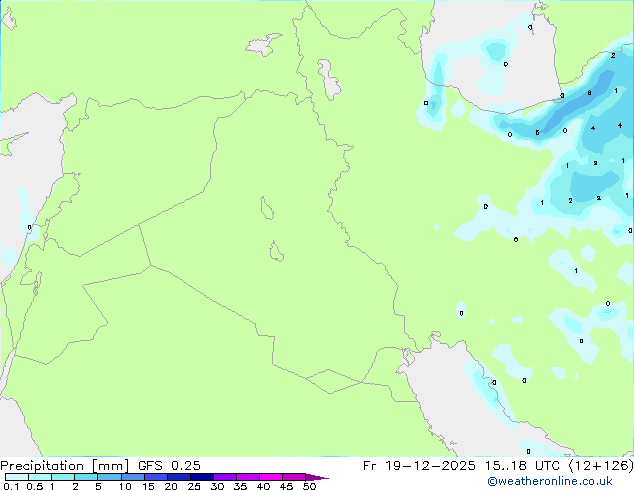This screenshot has height=490, width=634.
Task: Click the 'GFS 0.25' model label
Action: tap(169, 466)
